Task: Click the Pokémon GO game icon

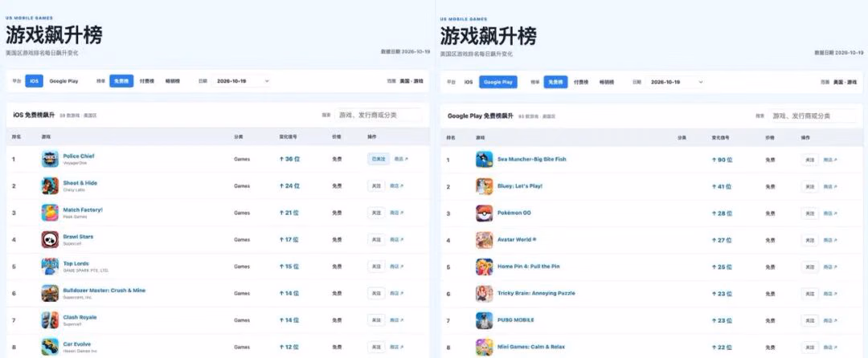Action: 485,214
